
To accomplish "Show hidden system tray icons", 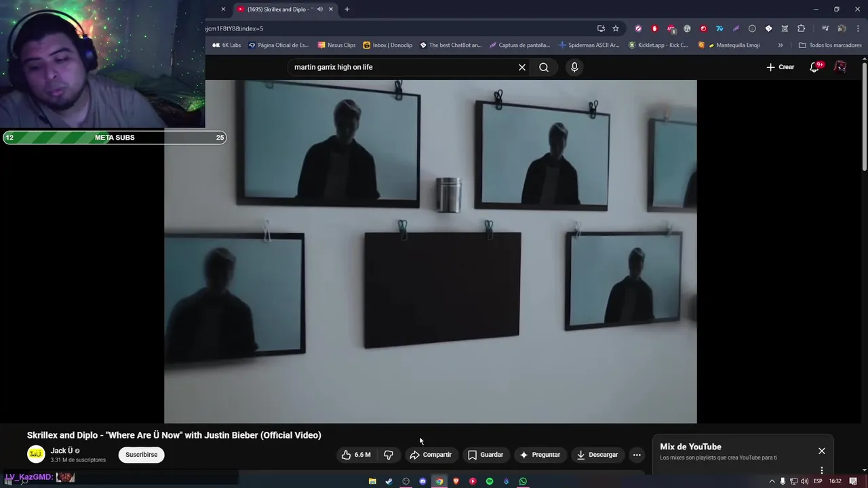I will [772, 481].
